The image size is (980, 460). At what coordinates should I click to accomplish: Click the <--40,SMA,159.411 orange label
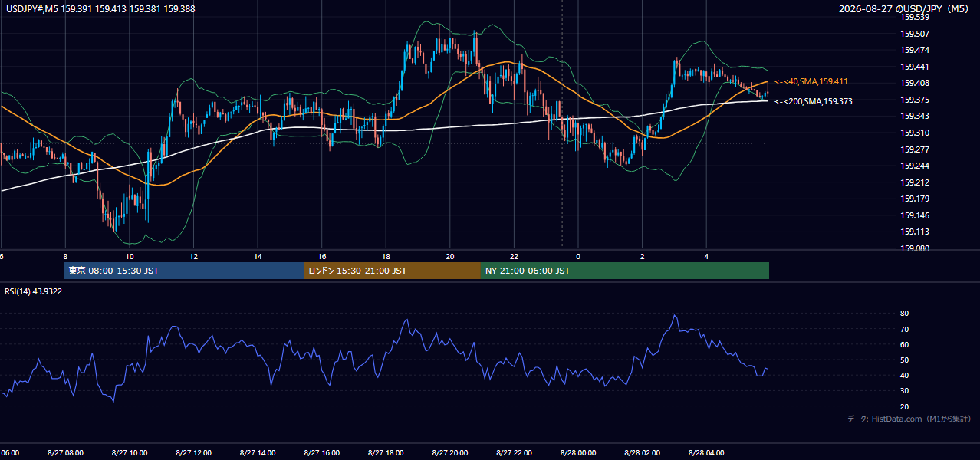point(811,81)
